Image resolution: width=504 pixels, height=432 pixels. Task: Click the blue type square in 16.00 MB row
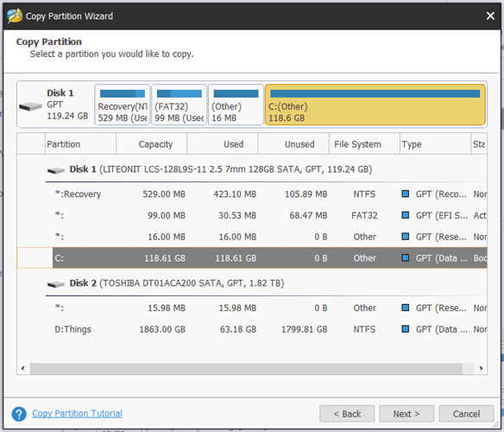406,237
